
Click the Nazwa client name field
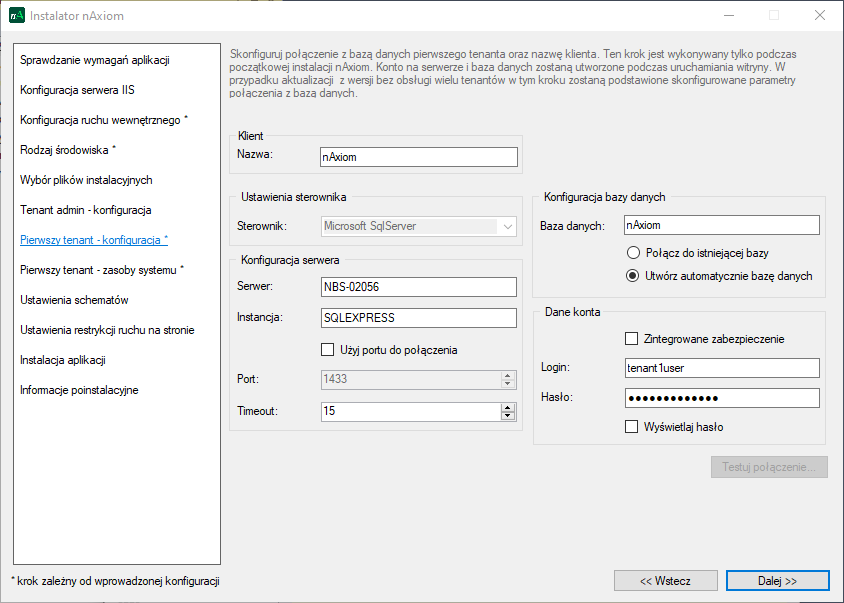click(419, 157)
